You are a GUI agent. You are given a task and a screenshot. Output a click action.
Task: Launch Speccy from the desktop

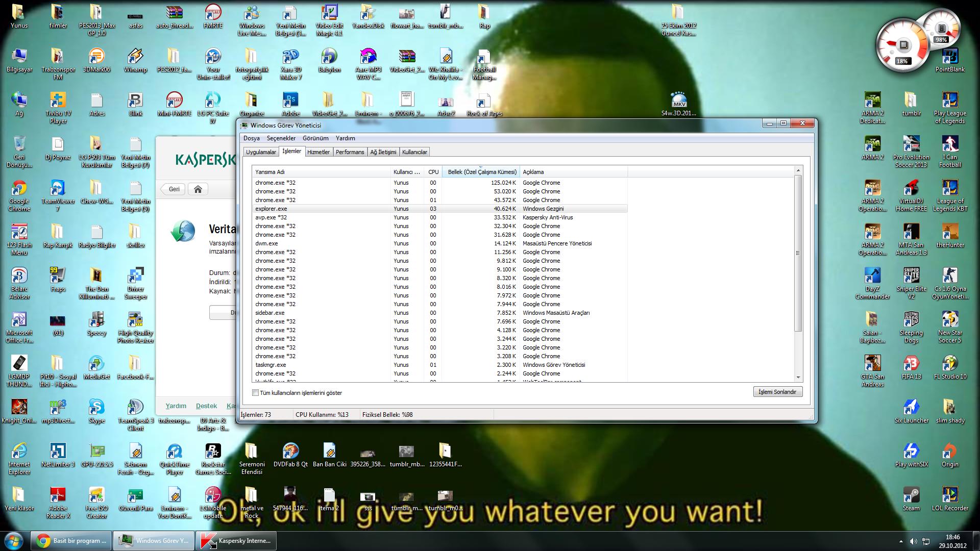pyautogui.click(x=96, y=323)
